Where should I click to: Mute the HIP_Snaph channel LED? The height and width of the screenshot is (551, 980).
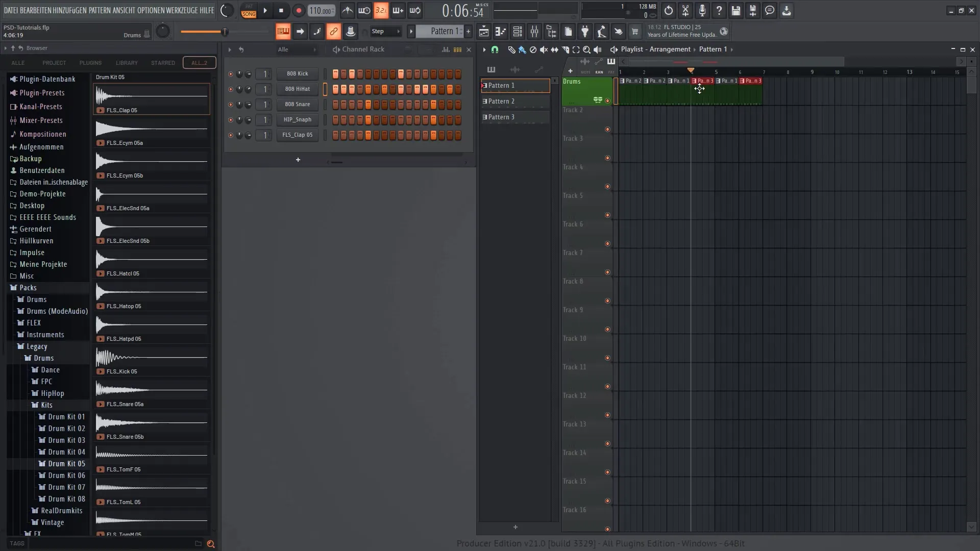click(230, 120)
